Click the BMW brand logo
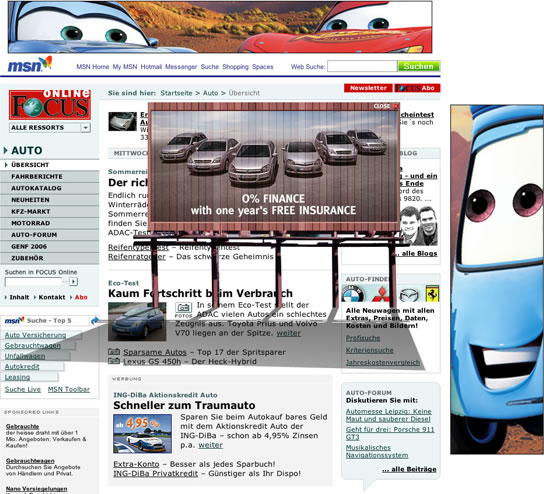 353,295
